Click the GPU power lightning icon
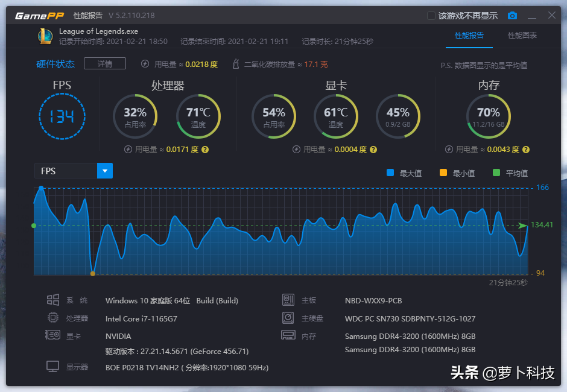 296,150
